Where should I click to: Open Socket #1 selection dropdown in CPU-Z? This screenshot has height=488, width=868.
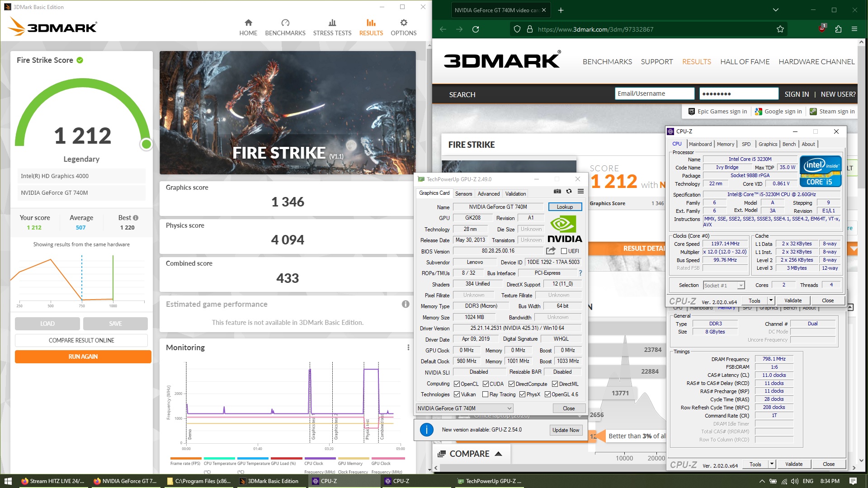tap(724, 285)
